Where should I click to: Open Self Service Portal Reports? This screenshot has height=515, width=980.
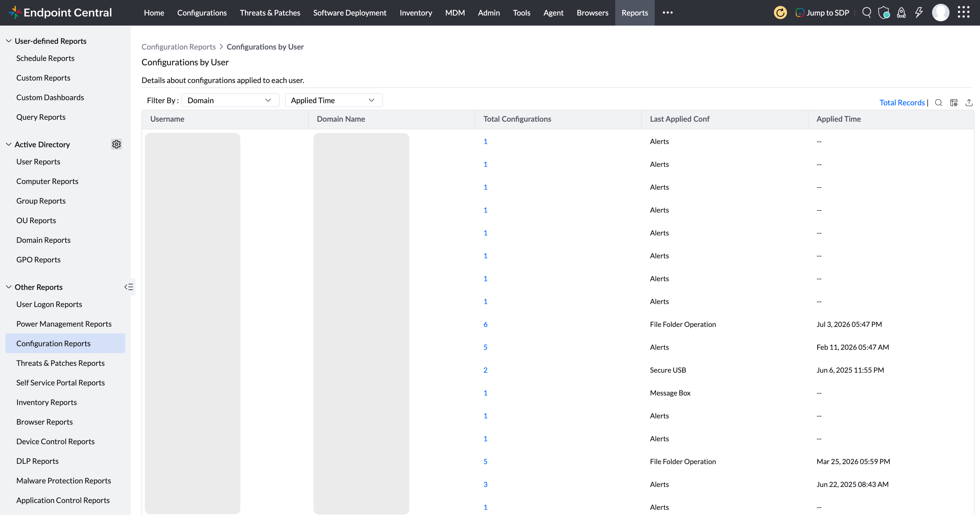point(60,383)
